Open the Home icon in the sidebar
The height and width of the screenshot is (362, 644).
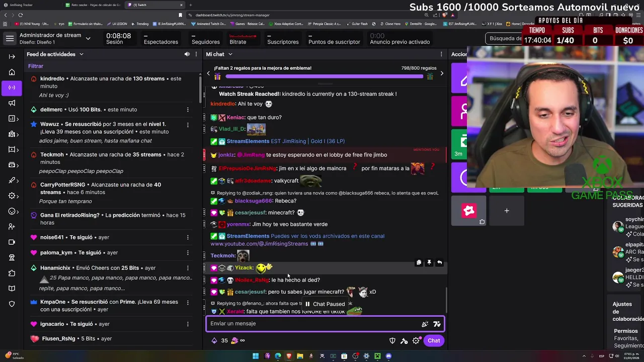(x=12, y=72)
